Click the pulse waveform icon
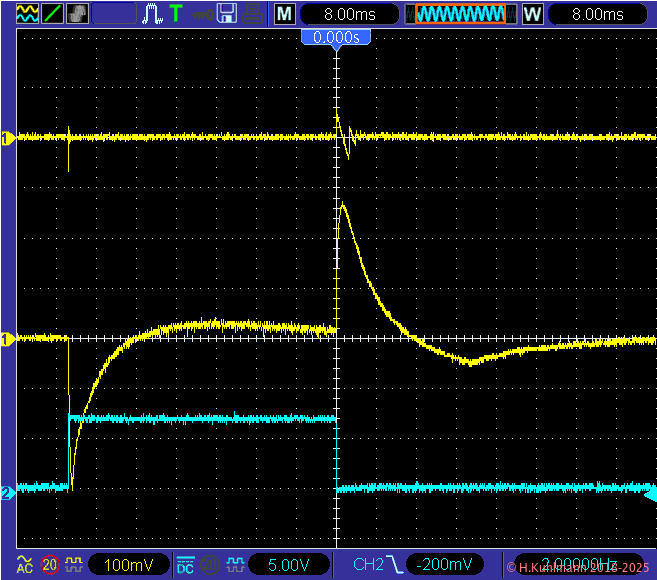Screen dimensions: 657x580 153,14
